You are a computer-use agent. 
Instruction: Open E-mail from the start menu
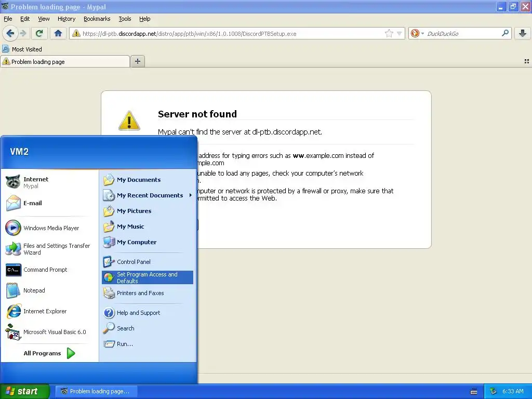click(x=50, y=203)
